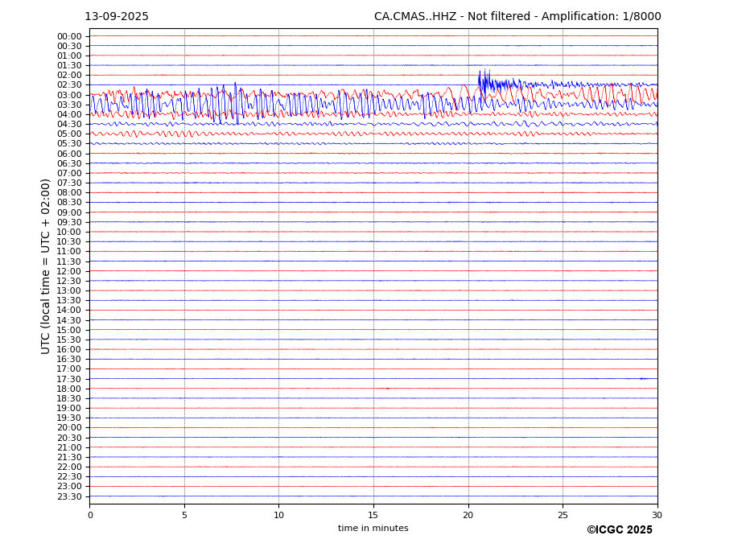Pick the 06:00 time row label

69,154
